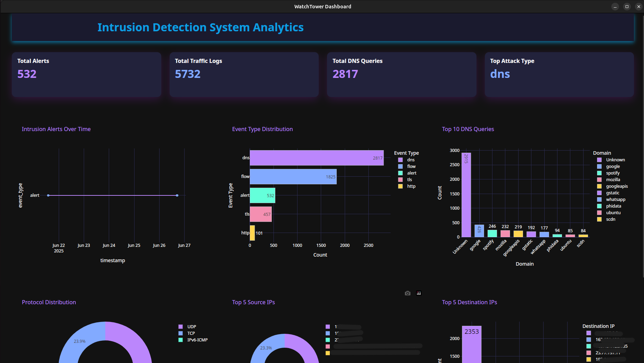Toggle the http legend entry
The image size is (644, 363).
pyautogui.click(x=407, y=186)
